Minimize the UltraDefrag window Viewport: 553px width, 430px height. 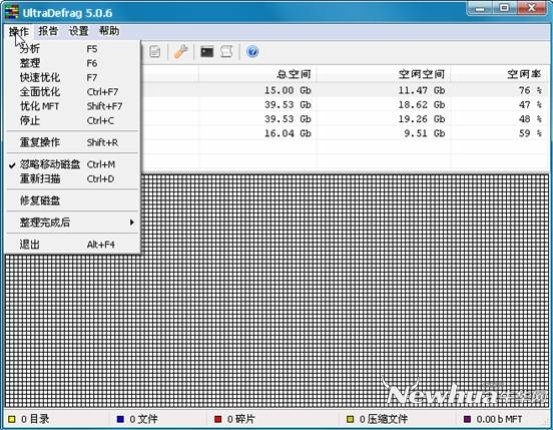coord(480,8)
